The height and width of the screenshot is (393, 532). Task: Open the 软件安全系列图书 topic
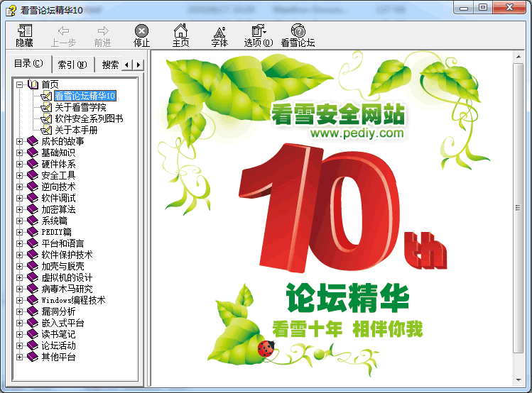(x=89, y=118)
